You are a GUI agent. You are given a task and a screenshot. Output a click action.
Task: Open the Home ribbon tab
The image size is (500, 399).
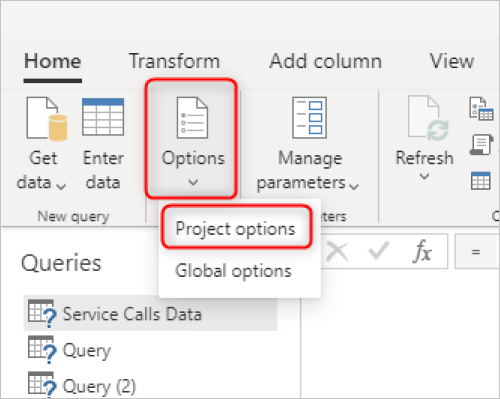pyautogui.click(x=53, y=61)
